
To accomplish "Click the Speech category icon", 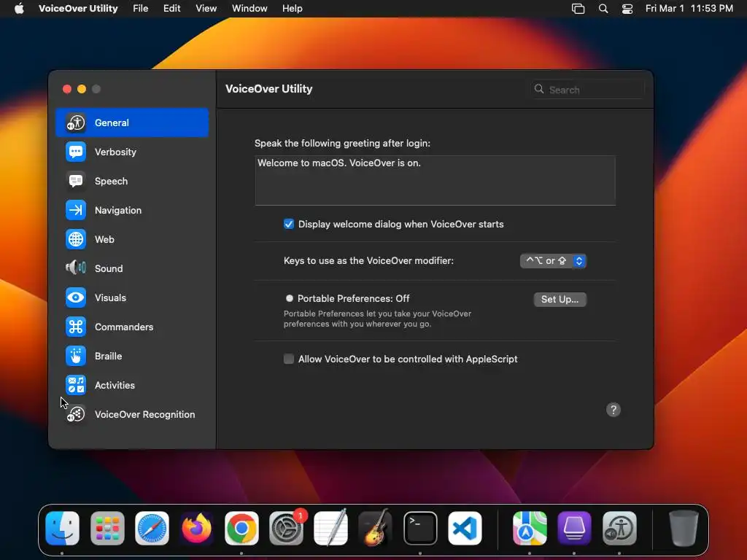I will coord(76,181).
